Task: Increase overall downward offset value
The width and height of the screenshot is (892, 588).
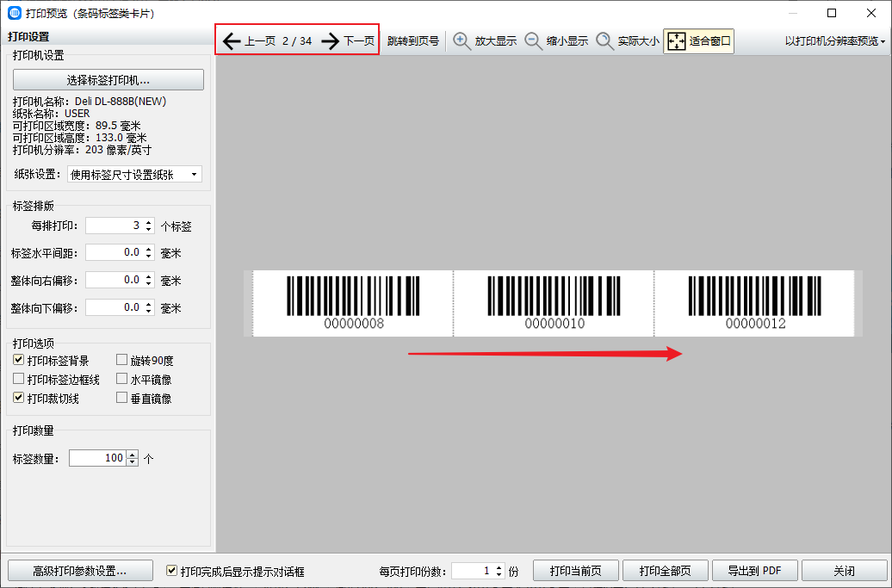Action: [x=148, y=304]
